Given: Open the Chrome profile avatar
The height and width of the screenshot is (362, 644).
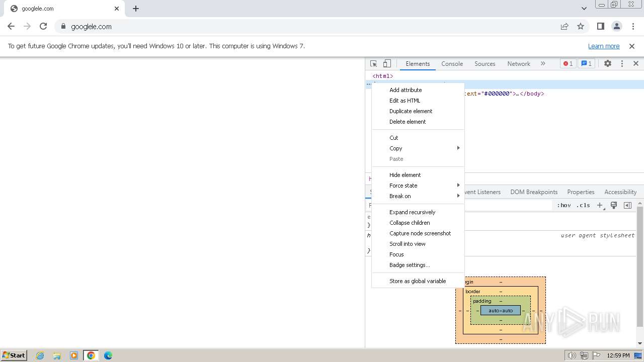Looking at the screenshot, I should [617, 27].
